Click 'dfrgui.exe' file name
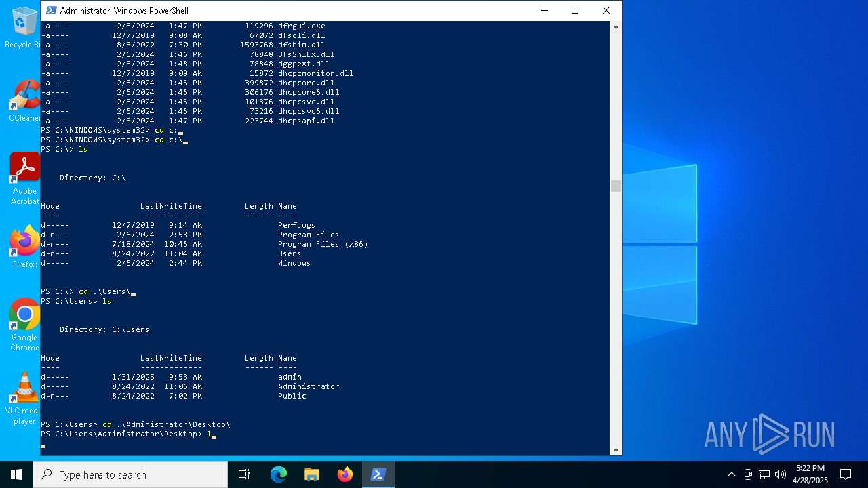Screen dimensions: 868x488 click(x=302, y=26)
